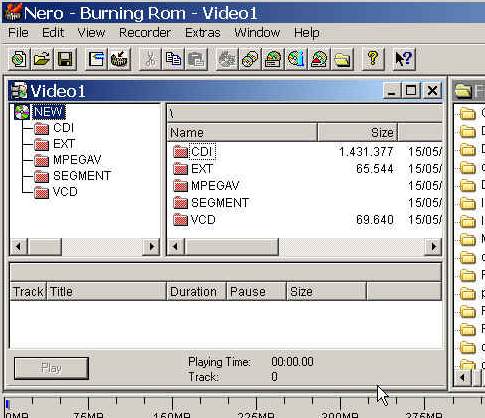Viewport: 485px width, 418px height.
Task: Click the Title column header
Action: point(107,292)
